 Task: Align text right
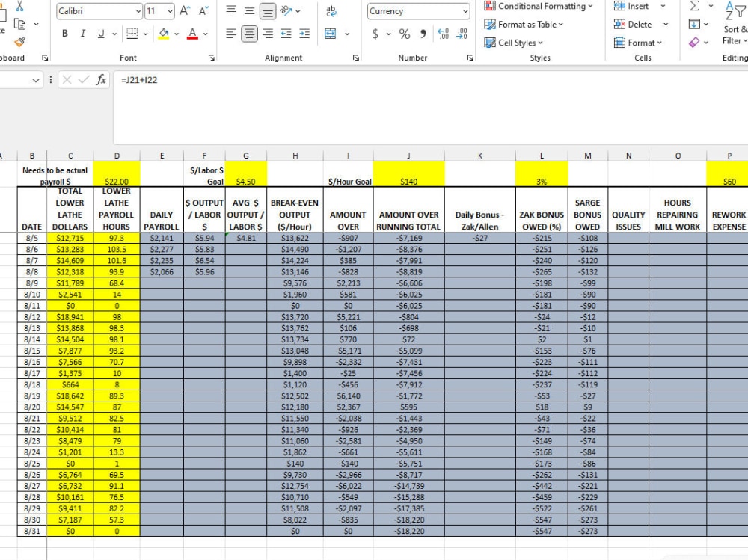coord(268,34)
